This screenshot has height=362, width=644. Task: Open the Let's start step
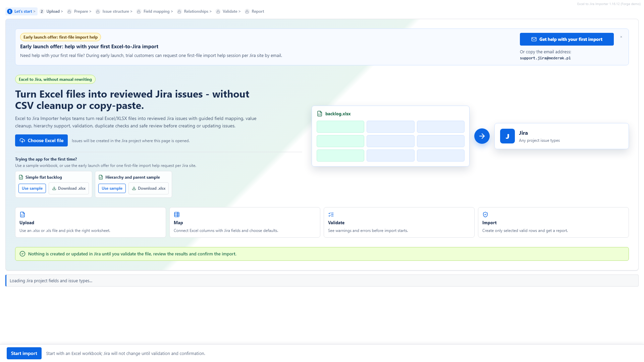point(21,11)
